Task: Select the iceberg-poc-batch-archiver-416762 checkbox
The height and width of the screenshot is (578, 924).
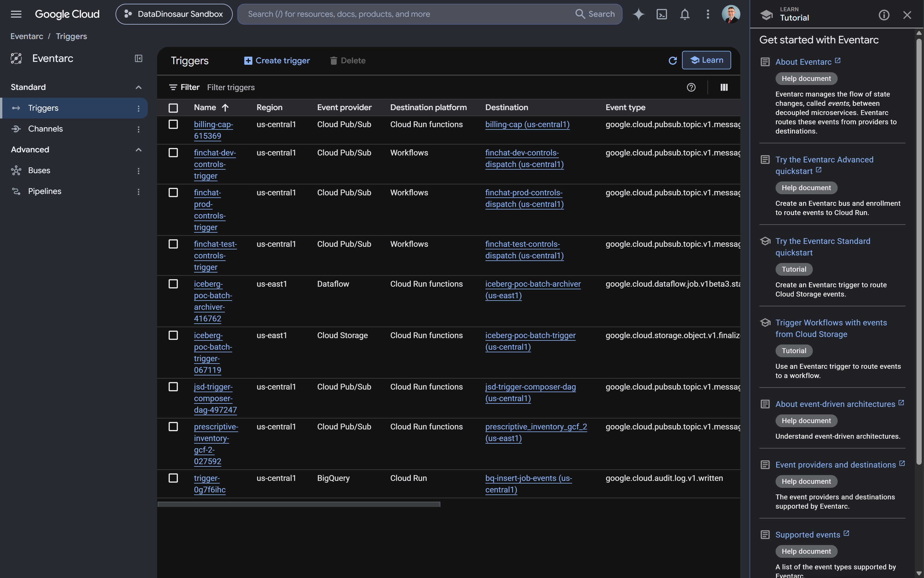Action: (173, 284)
